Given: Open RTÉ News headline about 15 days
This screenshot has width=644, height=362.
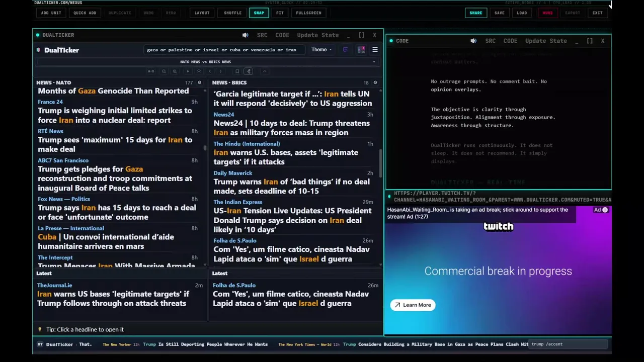Looking at the screenshot, I should [115, 144].
